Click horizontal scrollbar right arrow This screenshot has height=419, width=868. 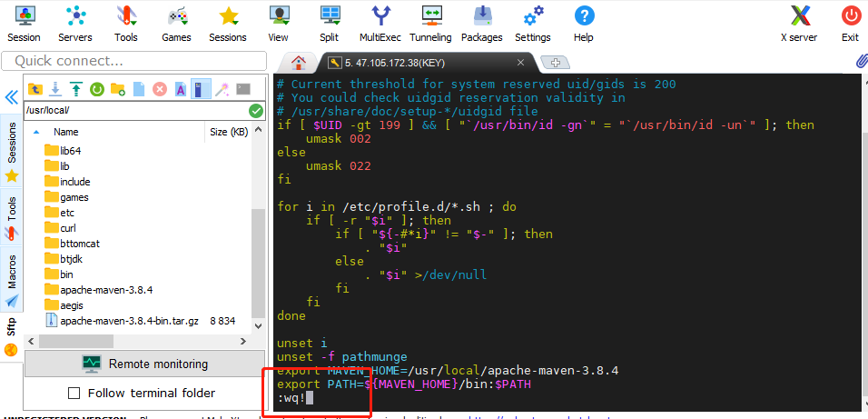click(x=243, y=341)
